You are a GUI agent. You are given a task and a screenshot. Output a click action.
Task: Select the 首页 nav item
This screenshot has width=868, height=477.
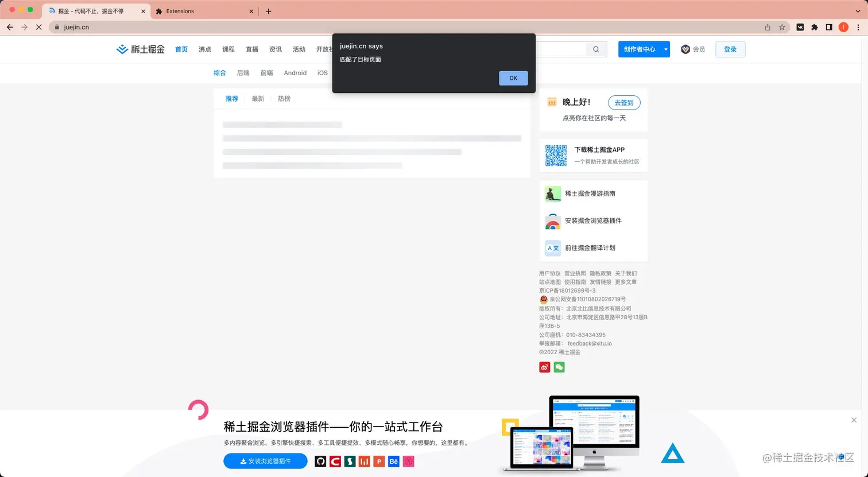[x=181, y=49]
